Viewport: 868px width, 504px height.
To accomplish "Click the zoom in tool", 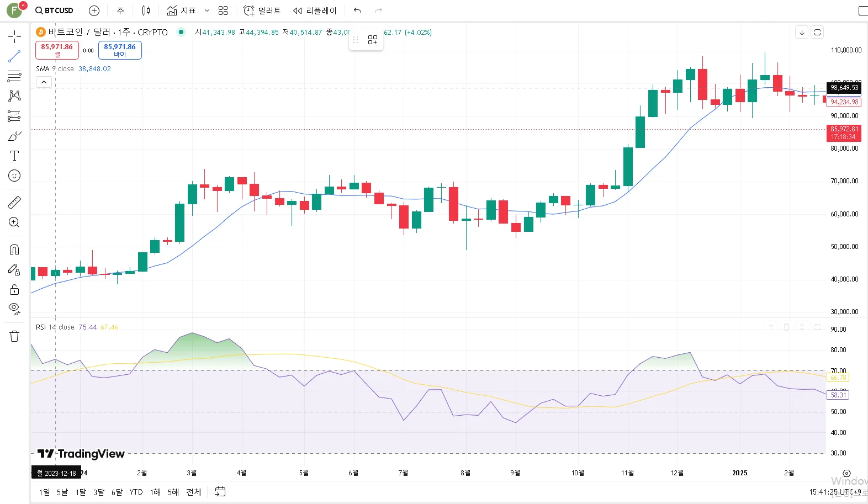I will pyautogui.click(x=14, y=222).
